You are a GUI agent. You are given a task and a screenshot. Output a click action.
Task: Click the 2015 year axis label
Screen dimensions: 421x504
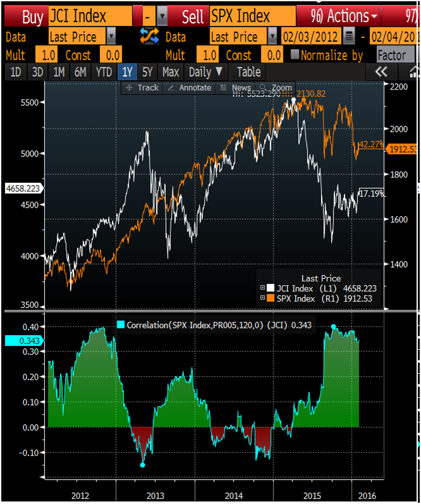click(312, 495)
